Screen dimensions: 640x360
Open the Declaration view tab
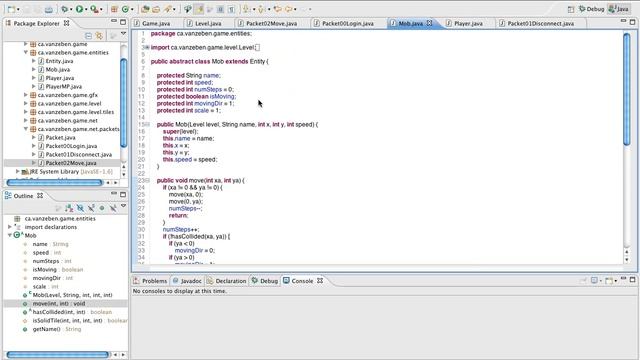pyautogui.click(x=227, y=281)
